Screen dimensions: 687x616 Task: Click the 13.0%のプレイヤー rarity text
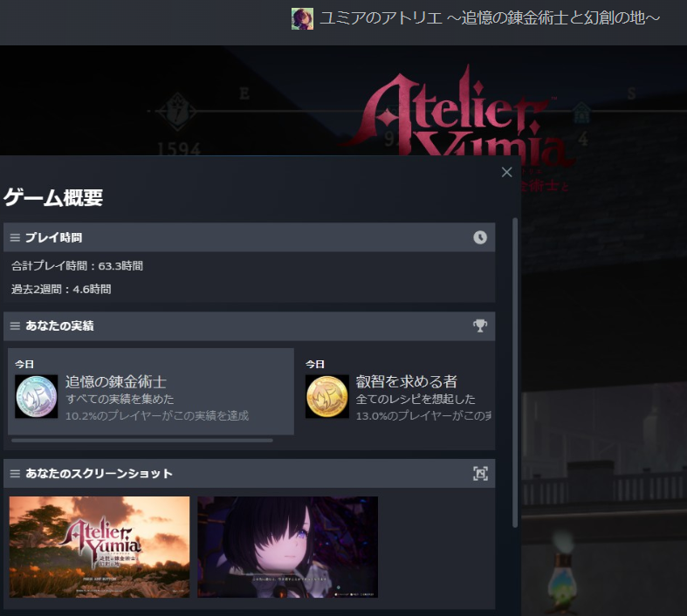pos(423,415)
